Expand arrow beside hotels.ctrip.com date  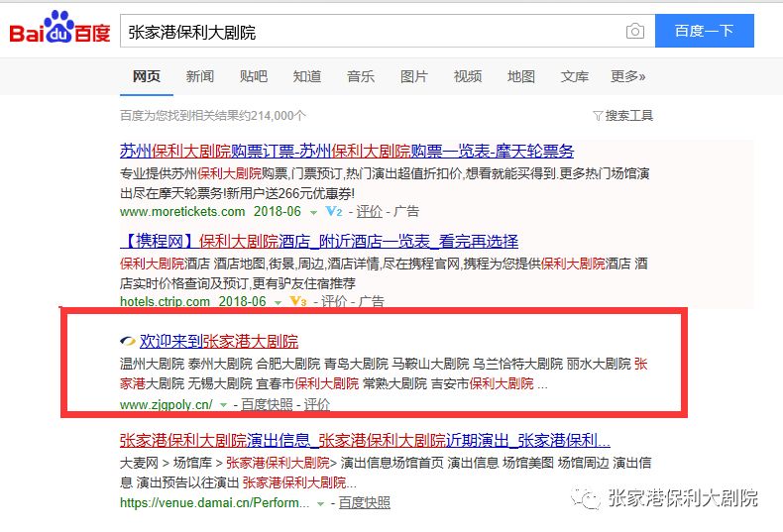(x=278, y=302)
